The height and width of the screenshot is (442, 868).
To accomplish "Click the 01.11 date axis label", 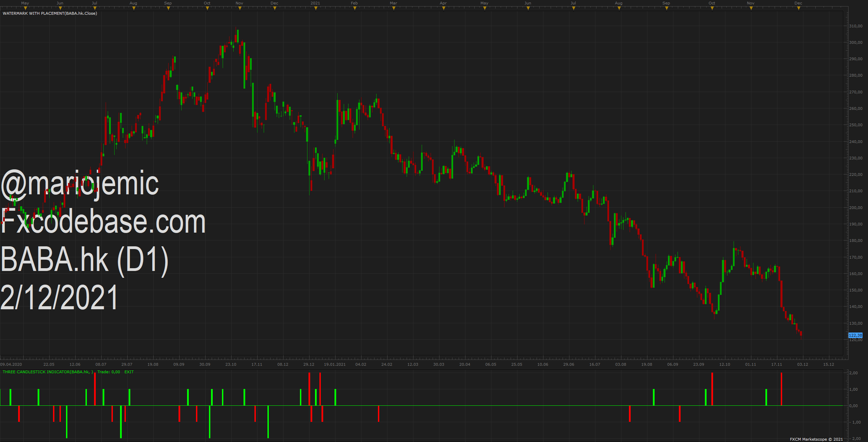I will click(751, 364).
